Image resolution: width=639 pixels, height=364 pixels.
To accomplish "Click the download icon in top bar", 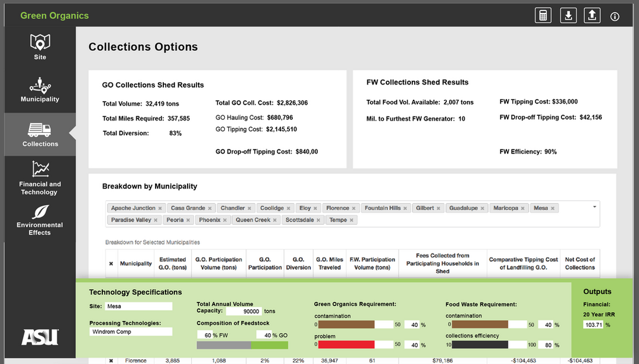I will (568, 16).
